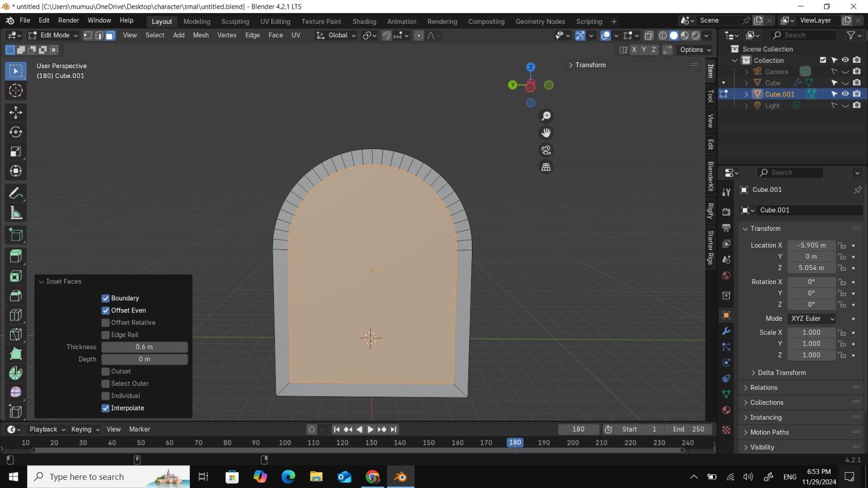The image size is (868, 488).
Task: Activate the Scale tool
Action: pyautogui.click(x=16, y=151)
